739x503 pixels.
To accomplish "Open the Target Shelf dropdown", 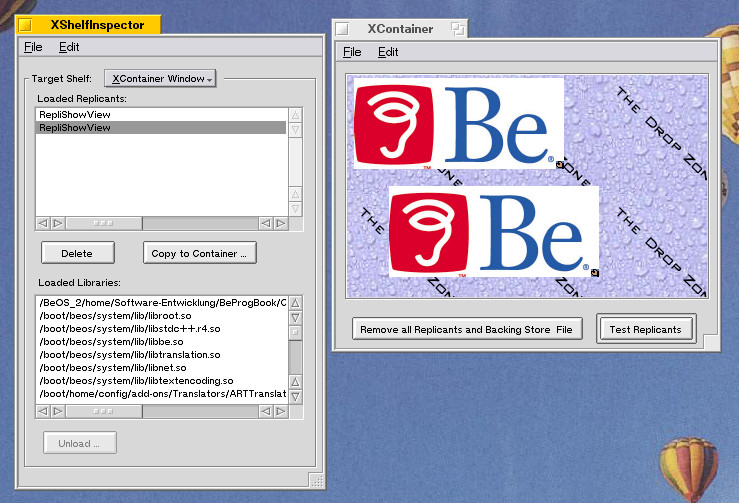I will 160,79.
